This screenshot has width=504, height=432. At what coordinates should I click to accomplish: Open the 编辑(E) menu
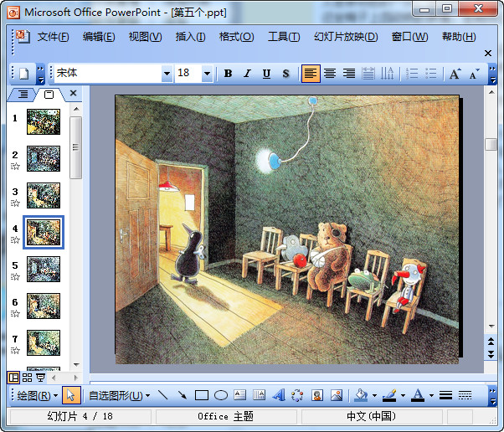coord(99,37)
